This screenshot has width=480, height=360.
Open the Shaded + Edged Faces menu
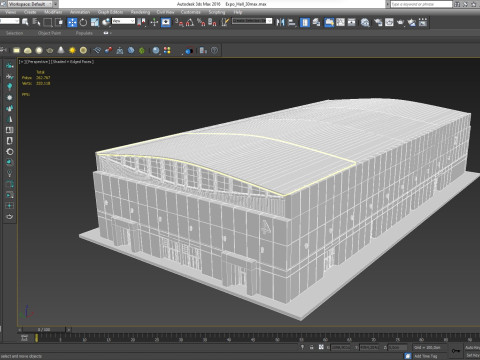coord(73,62)
